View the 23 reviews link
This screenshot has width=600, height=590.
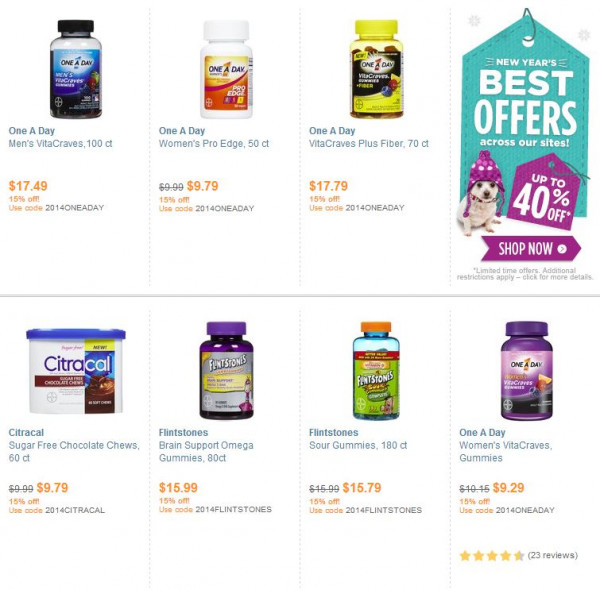click(x=553, y=555)
